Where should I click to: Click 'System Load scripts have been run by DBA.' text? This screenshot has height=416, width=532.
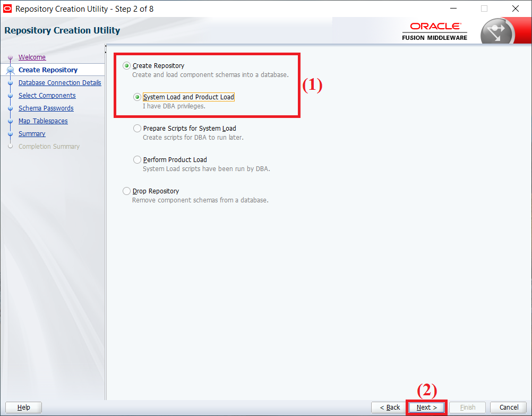coord(207,169)
